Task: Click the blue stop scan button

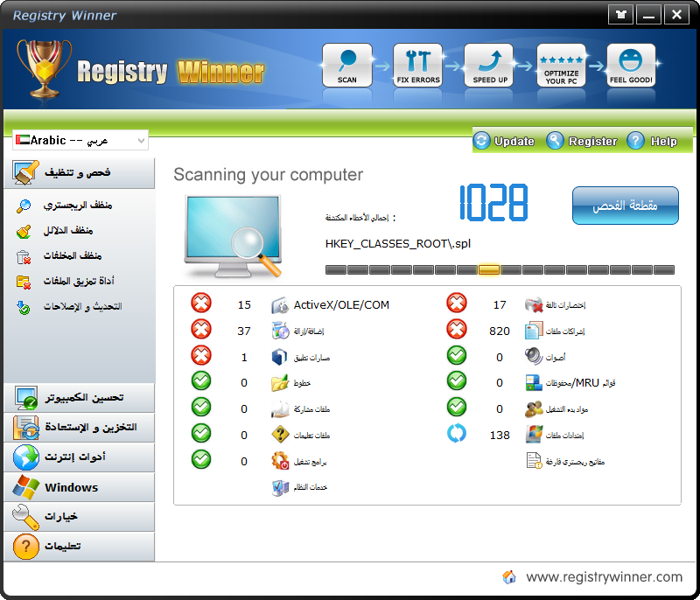Action: click(x=625, y=206)
